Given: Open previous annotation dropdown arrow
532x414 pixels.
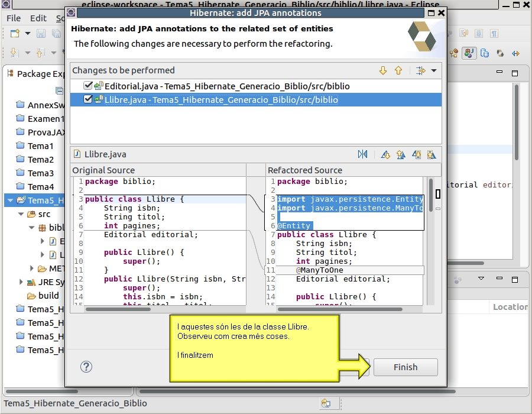Looking at the screenshot, I should (54, 53).
